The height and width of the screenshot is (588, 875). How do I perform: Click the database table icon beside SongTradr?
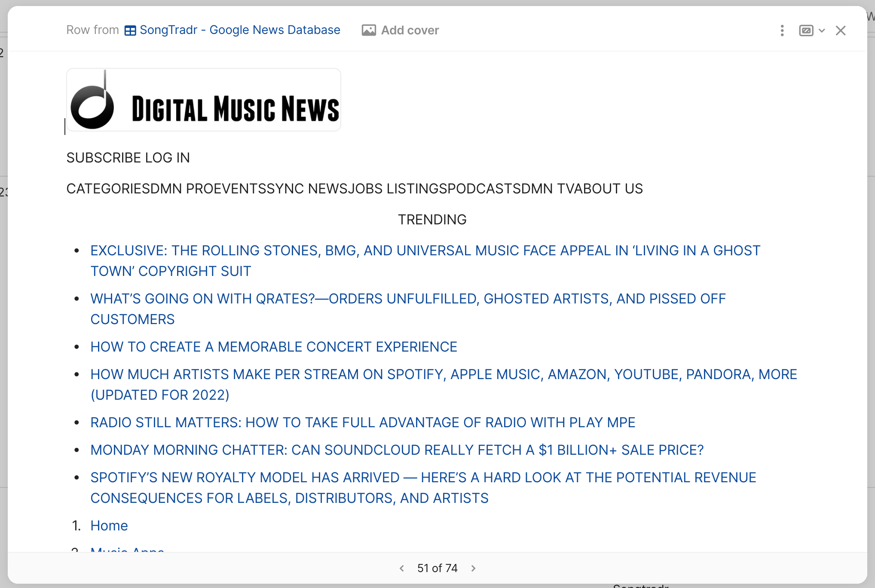click(x=130, y=30)
